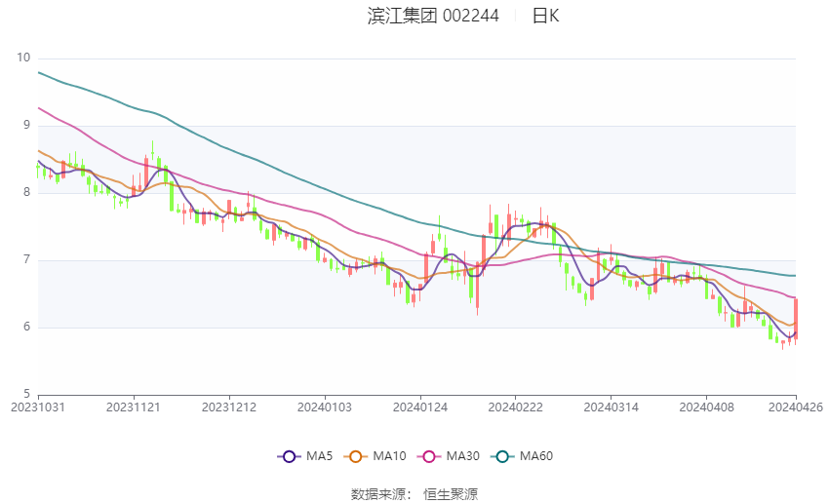
Task: Click the x-axis date 20240124
Action: click(420, 407)
